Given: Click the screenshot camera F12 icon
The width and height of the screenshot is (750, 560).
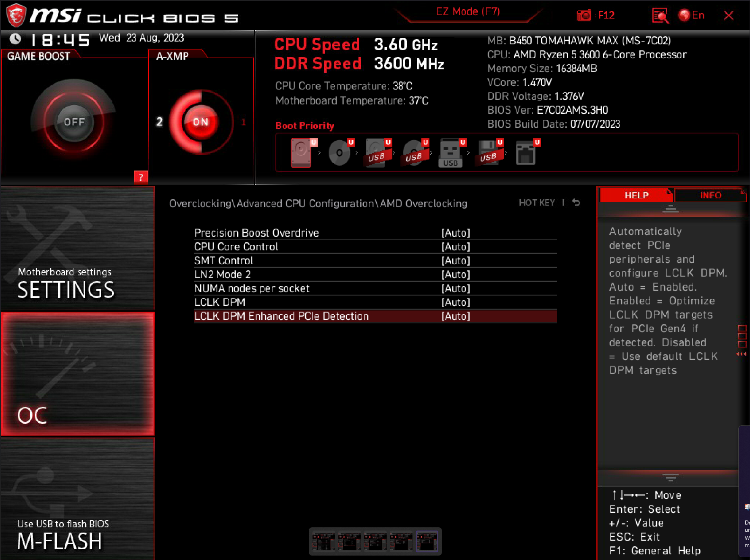Looking at the screenshot, I should [596, 15].
